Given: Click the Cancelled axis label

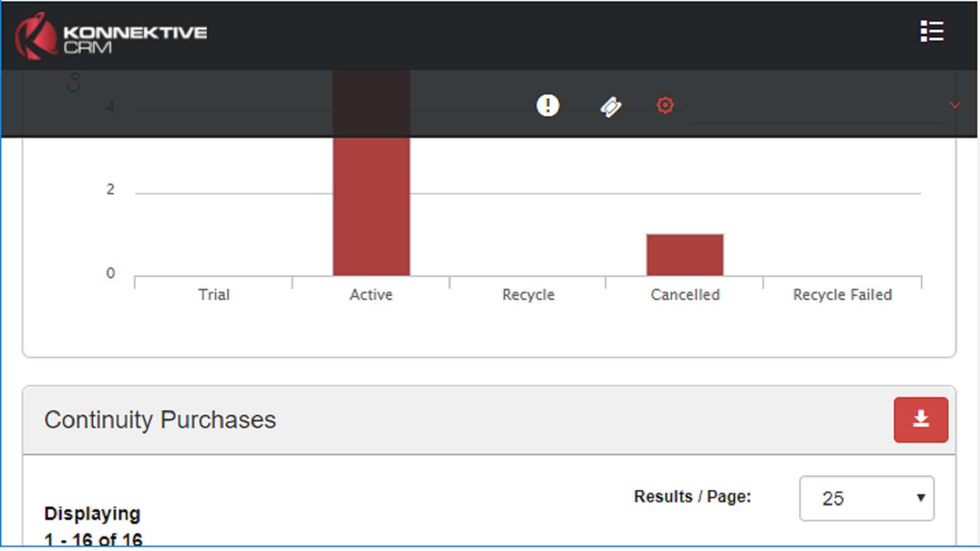Looking at the screenshot, I should pyautogui.click(x=685, y=295).
